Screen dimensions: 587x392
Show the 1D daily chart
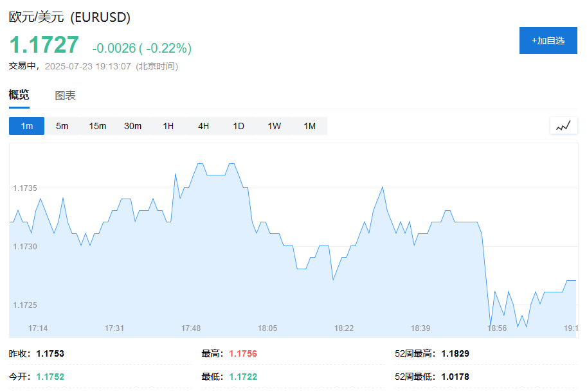(x=239, y=126)
